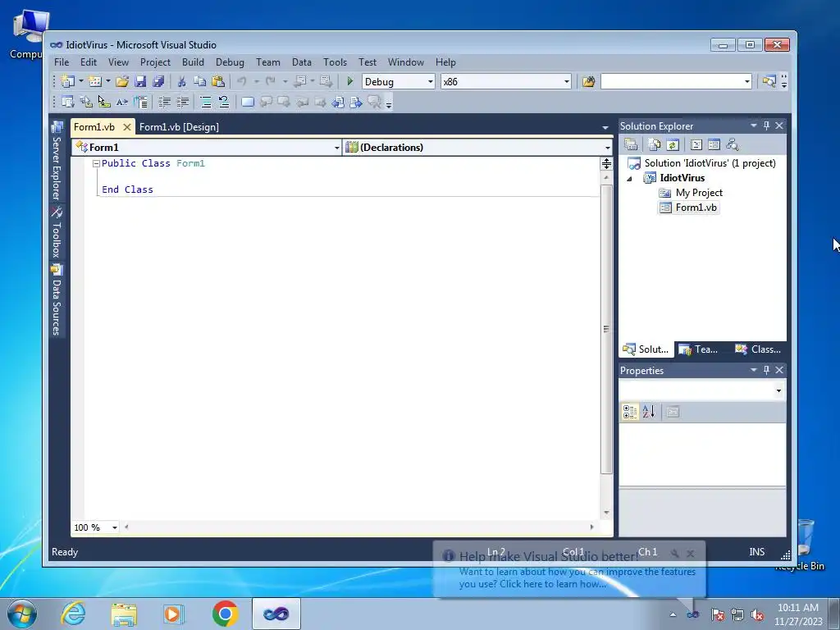The height and width of the screenshot is (630, 840).
Task: Click the help improve Visual Studio notification
Action: click(569, 570)
